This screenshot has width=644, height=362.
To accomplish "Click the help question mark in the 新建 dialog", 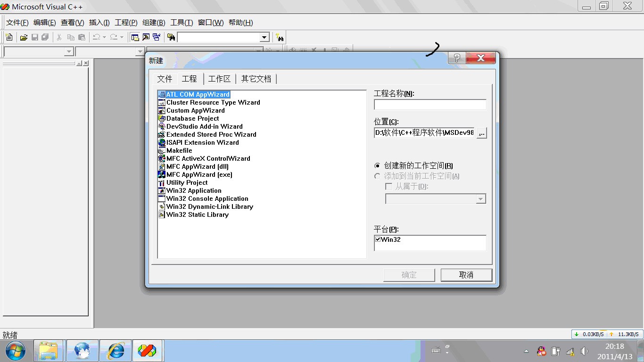I will [457, 58].
